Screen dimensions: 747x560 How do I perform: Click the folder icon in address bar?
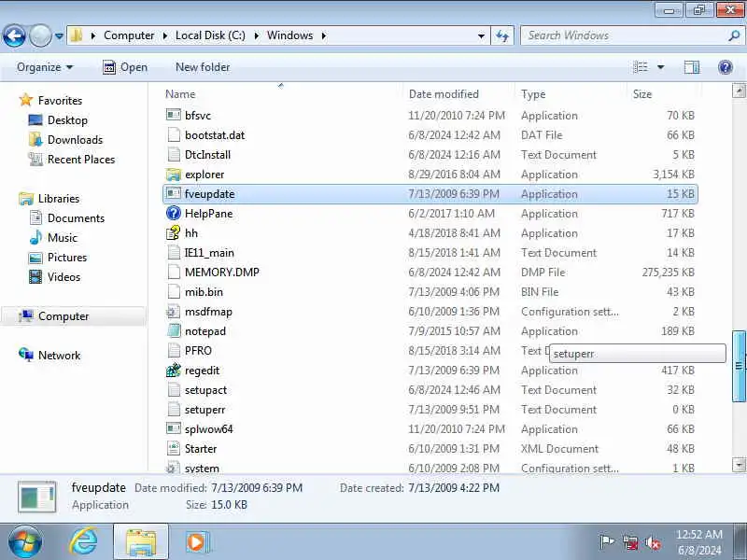77,35
